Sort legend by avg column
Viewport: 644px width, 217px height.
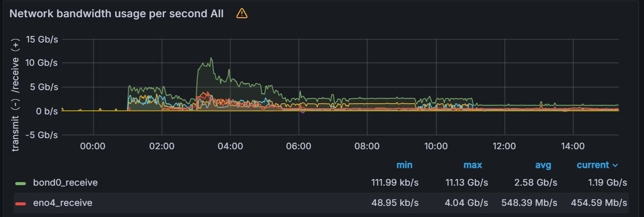point(543,165)
